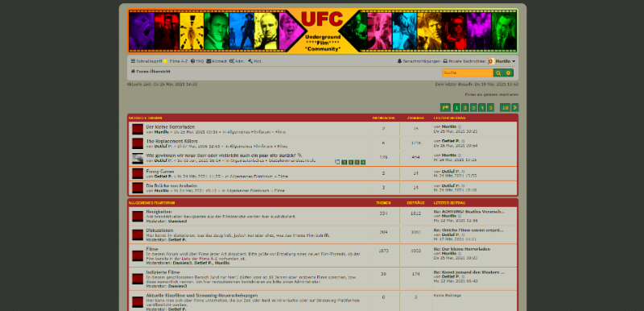This screenshot has width=644, height=311.
Task: Open the Mod. moderator panel
Action: pos(255,61)
